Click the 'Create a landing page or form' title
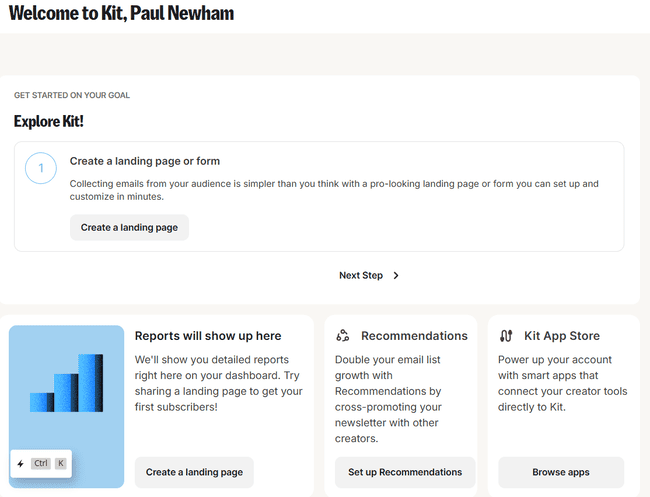 145,161
